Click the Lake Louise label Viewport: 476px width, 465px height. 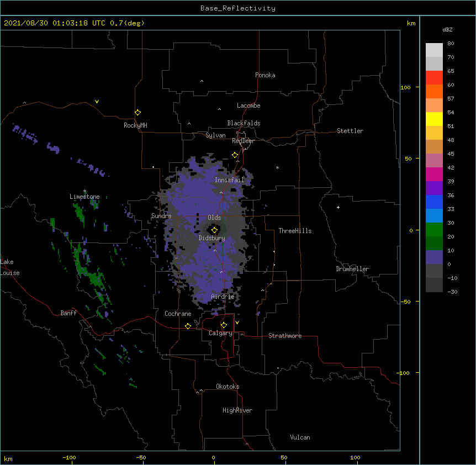(10, 267)
